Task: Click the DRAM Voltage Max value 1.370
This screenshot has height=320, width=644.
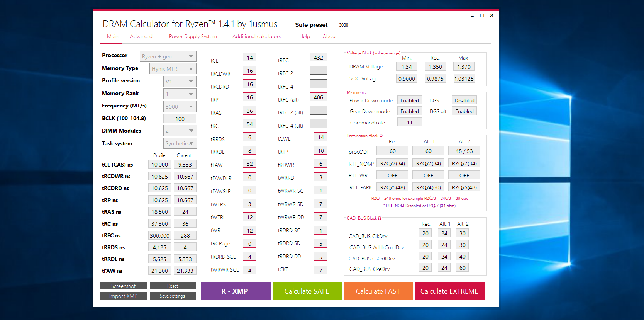Action: coord(464,67)
